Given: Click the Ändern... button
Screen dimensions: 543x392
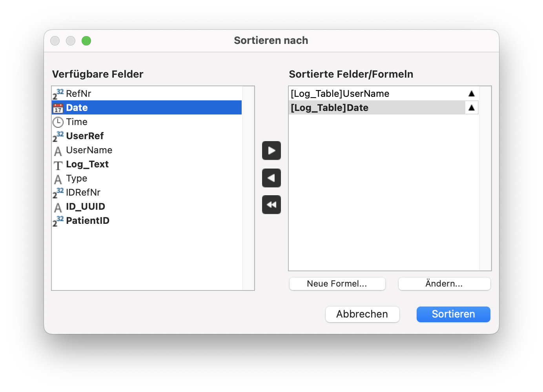Looking at the screenshot, I should pos(444,284).
